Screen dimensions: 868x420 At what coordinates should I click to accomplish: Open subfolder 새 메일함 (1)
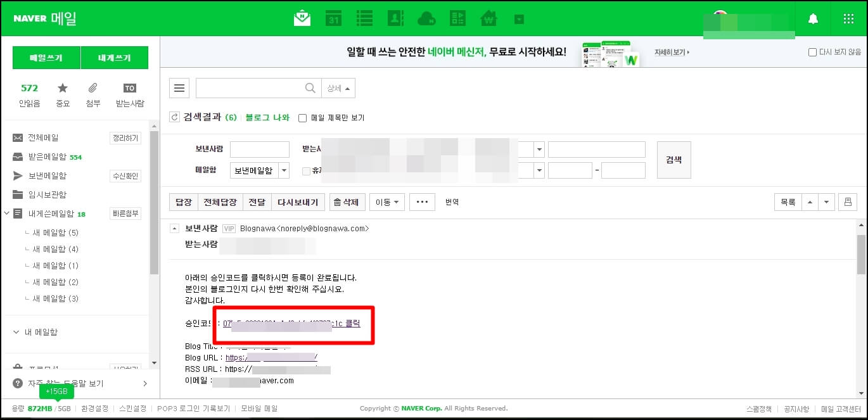tap(55, 265)
